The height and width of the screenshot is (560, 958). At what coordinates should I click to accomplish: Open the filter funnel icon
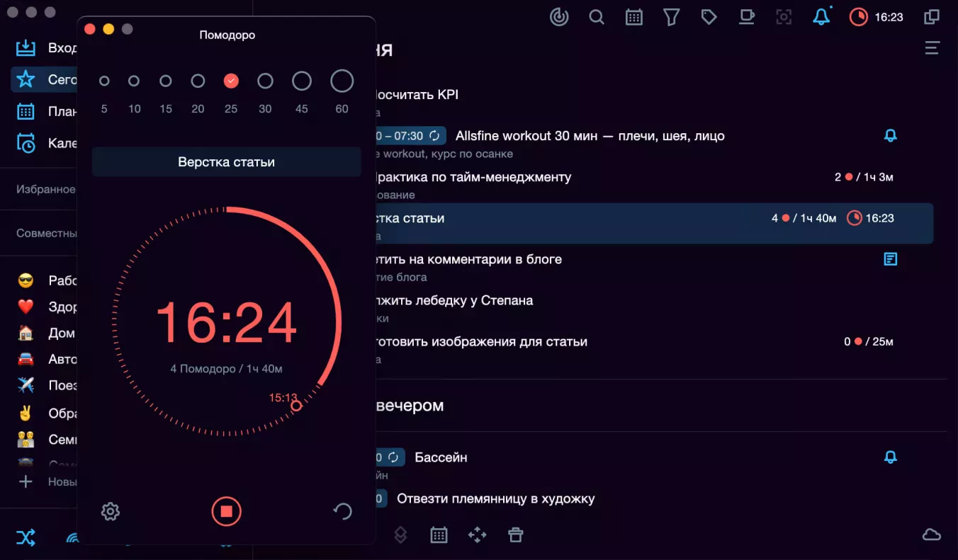671,17
